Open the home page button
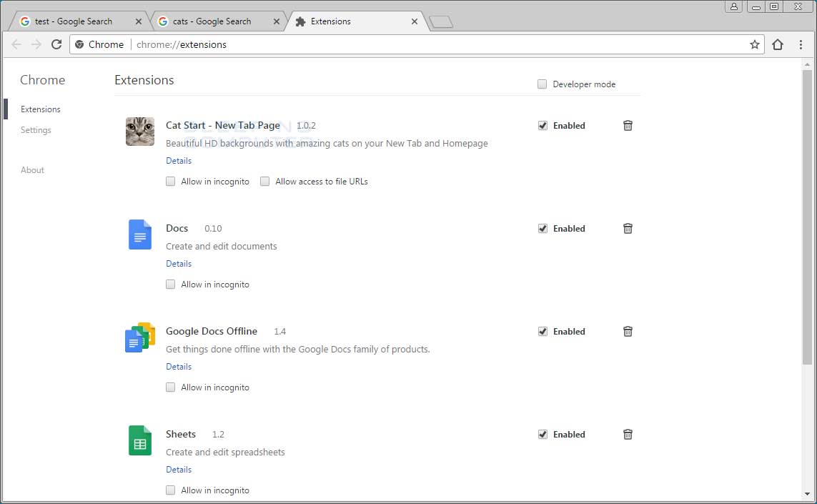817x504 pixels. [778, 45]
